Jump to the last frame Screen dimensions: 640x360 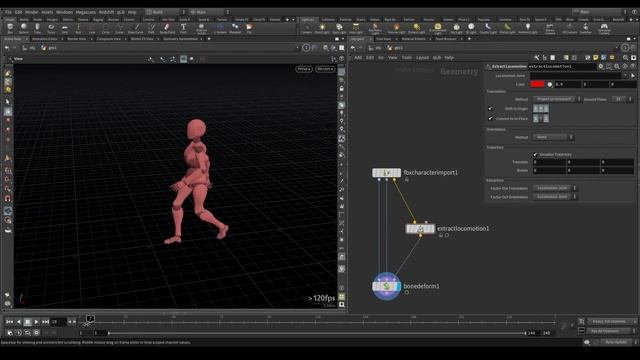pyautogui.click(x=45, y=322)
